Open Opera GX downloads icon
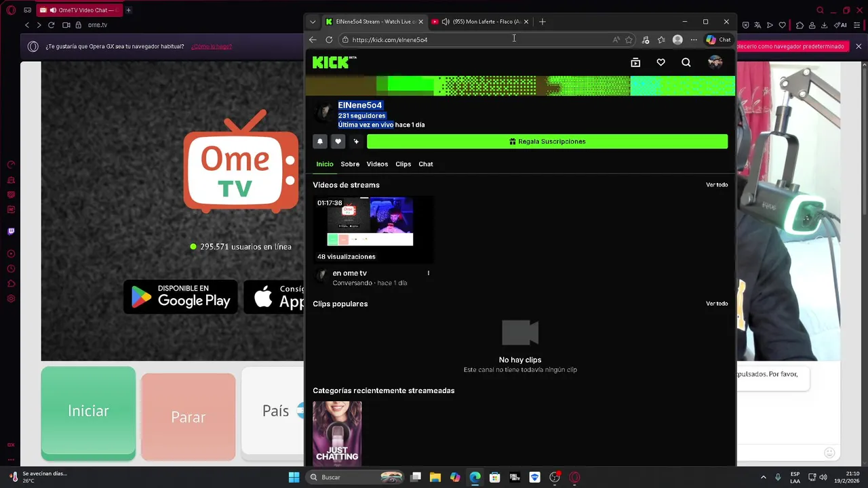 coord(824,25)
